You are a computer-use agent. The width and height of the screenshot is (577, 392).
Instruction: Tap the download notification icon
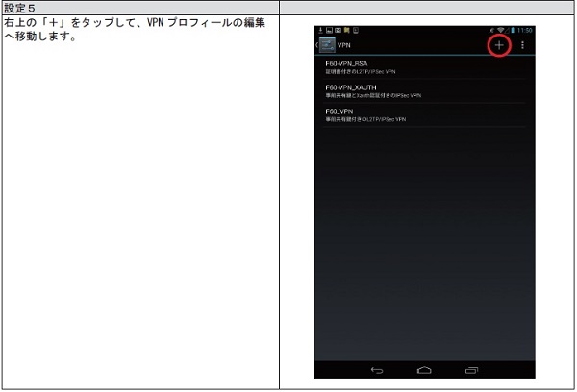pyautogui.click(x=320, y=31)
